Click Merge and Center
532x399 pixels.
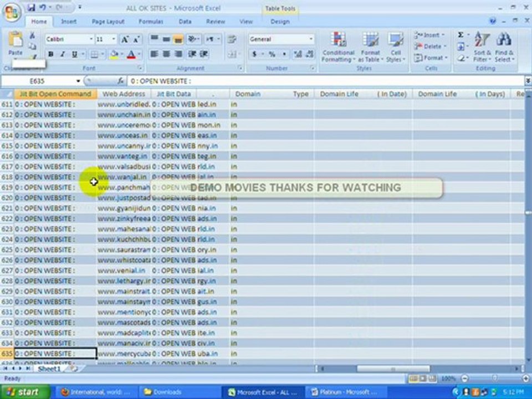click(x=232, y=54)
